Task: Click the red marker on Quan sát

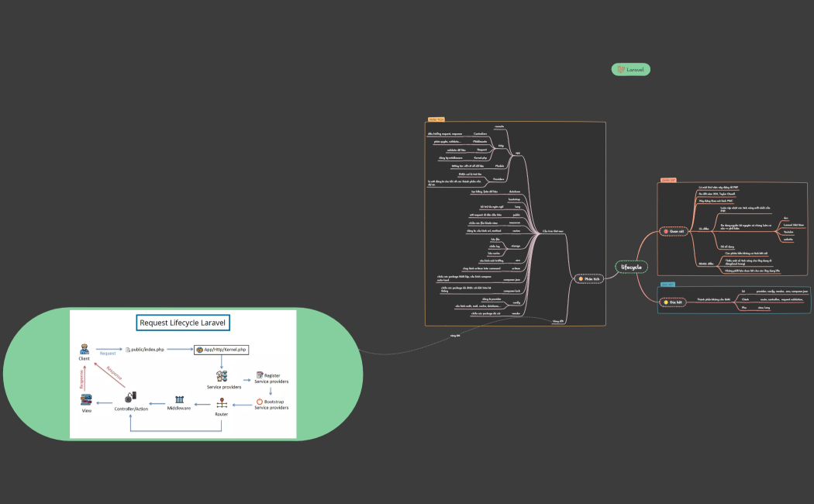Action: [x=665, y=231]
